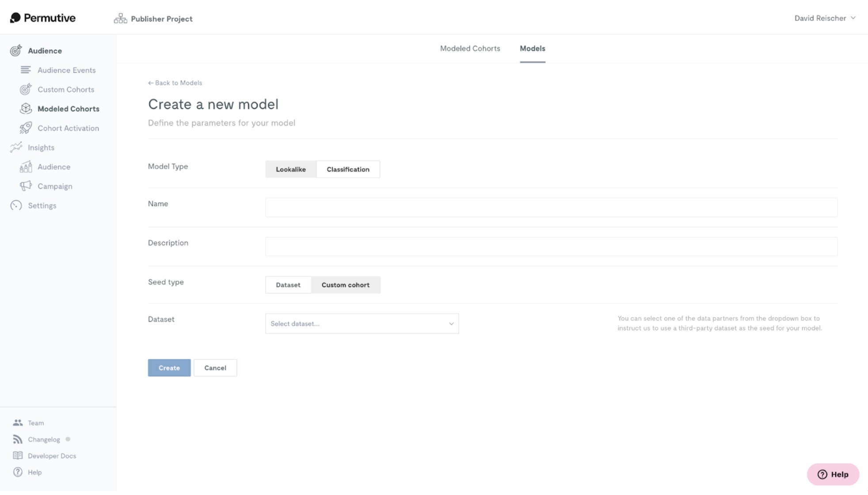Click the Permutive logo

[42, 18]
